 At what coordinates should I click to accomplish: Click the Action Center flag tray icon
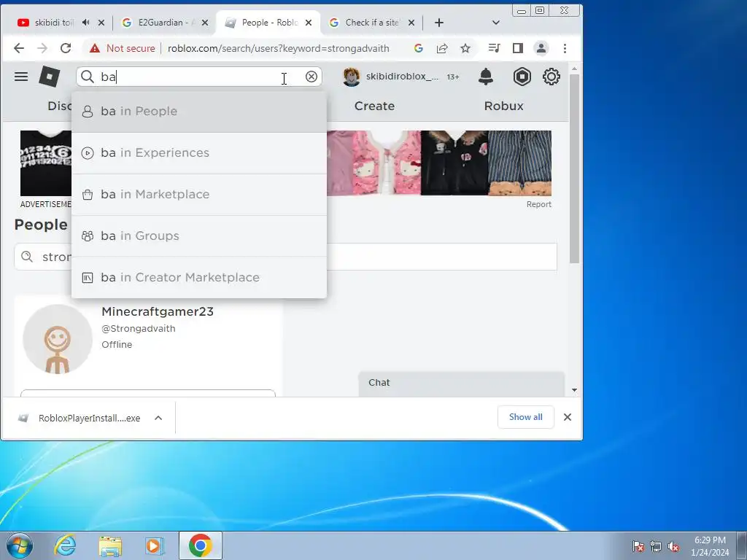[x=638, y=546]
